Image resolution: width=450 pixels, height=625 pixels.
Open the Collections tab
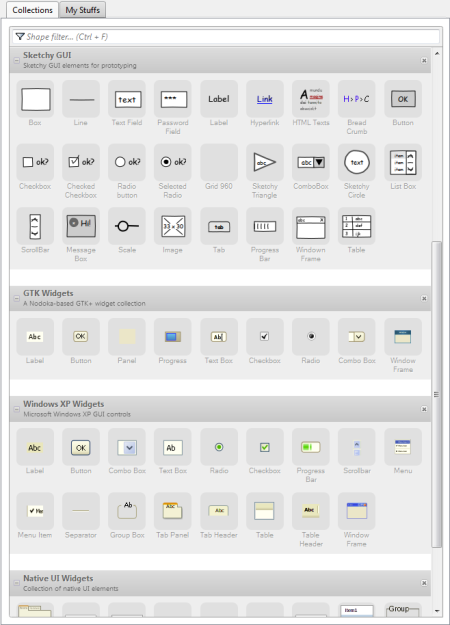pos(33,10)
